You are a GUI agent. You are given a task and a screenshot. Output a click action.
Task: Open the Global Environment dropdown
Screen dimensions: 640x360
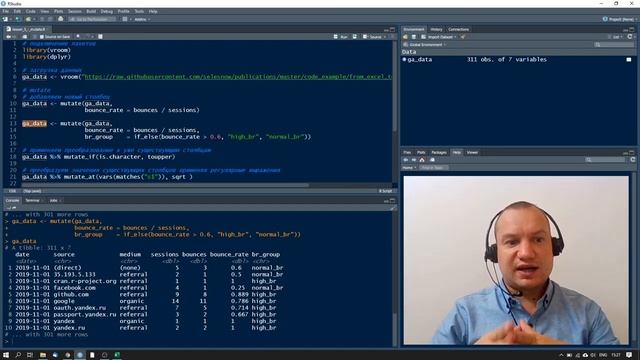click(x=425, y=44)
